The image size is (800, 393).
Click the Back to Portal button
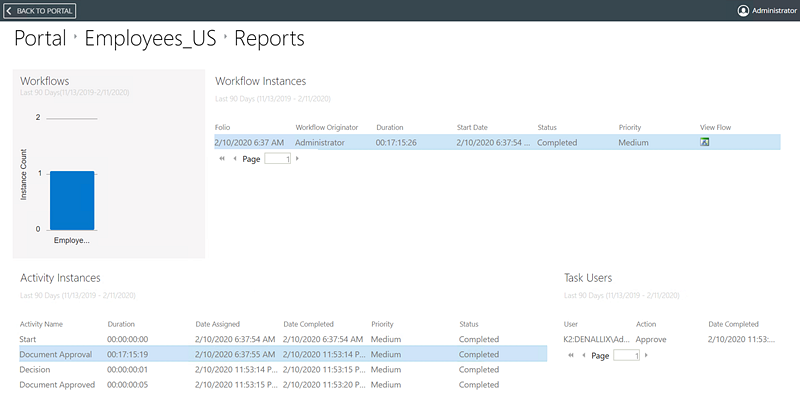click(x=40, y=11)
